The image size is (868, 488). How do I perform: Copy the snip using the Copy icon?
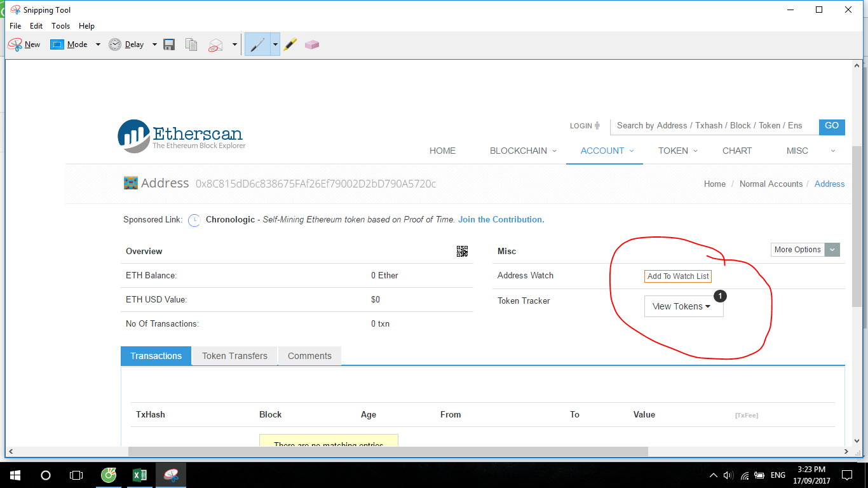191,44
